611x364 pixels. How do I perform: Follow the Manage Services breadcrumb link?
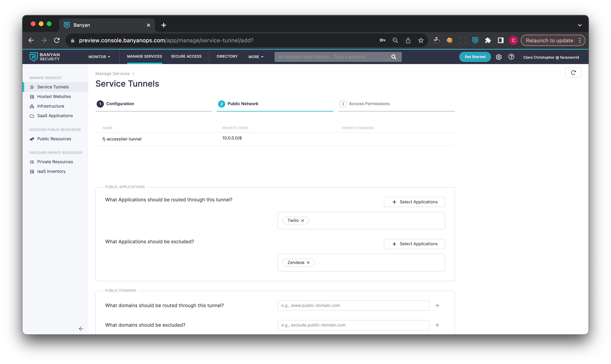pos(112,74)
